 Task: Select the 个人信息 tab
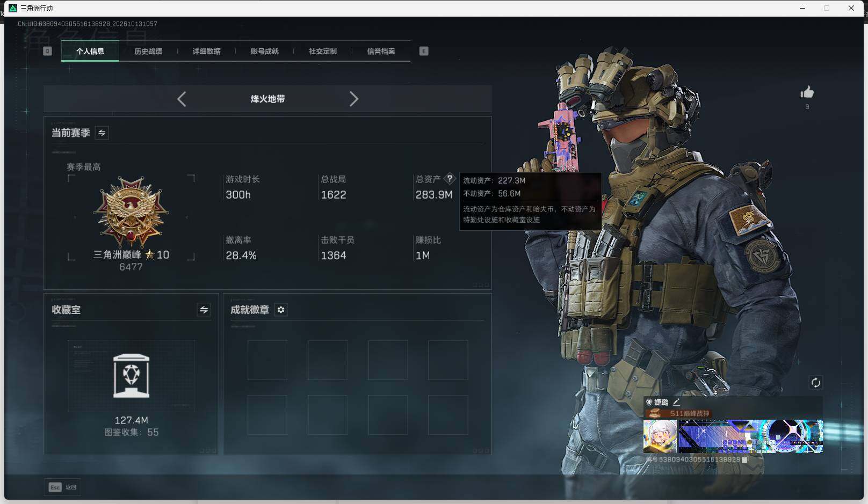click(90, 51)
